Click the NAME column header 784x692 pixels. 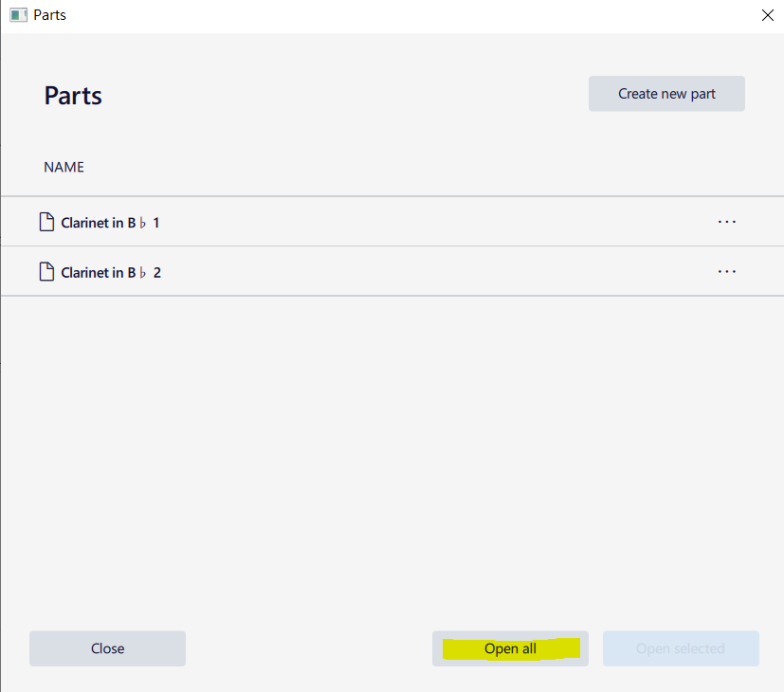[64, 167]
